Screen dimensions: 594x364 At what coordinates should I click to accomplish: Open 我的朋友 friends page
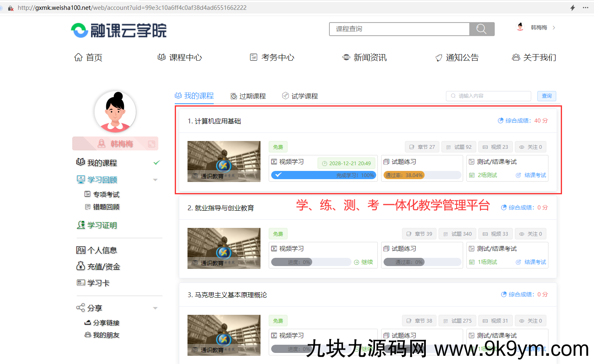(x=88, y=335)
